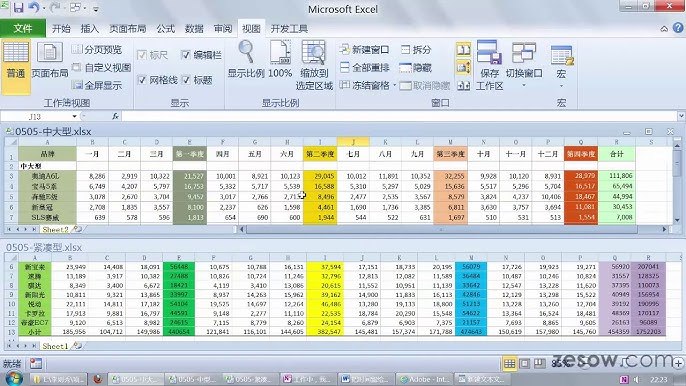Open the Name Box dropdown arrow
Image resolution: width=686 pixels, height=386 pixels.
tap(74, 116)
